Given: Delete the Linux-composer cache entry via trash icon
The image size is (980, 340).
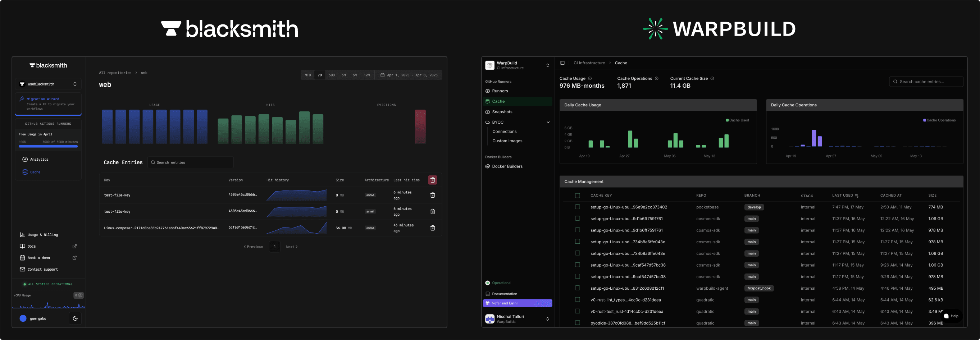Looking at the screenshot, I should (432, 228).
